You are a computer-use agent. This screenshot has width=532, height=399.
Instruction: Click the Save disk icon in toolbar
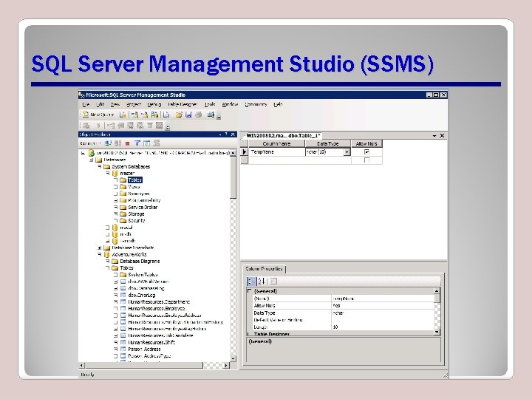pyautogui.click(x=188, y=115)
